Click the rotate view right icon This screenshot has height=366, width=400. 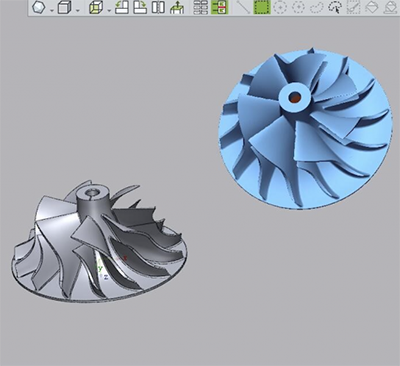pos(140,7)
